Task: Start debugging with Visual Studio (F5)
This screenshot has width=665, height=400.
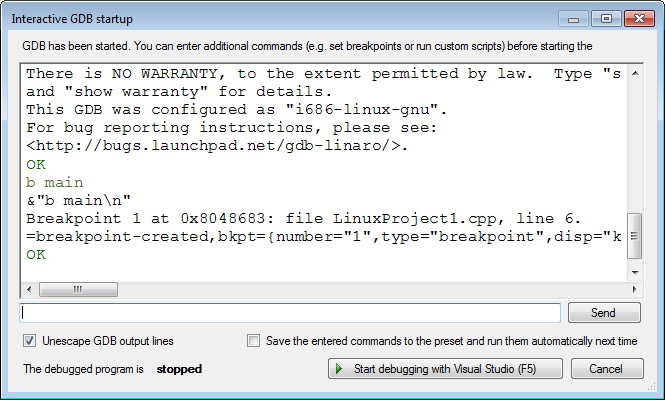Action: pos(445,369)
